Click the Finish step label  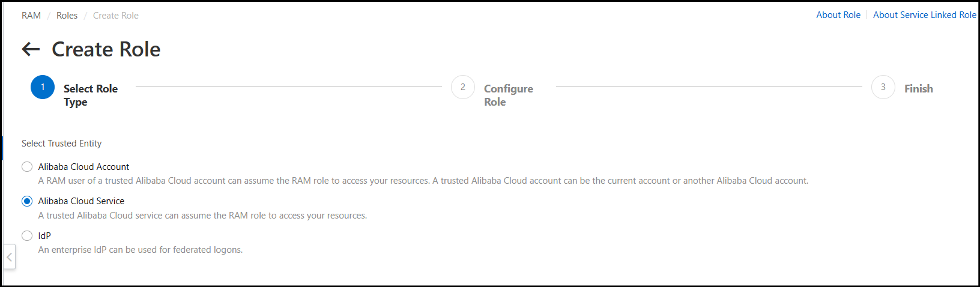click(x=918, y=89)
